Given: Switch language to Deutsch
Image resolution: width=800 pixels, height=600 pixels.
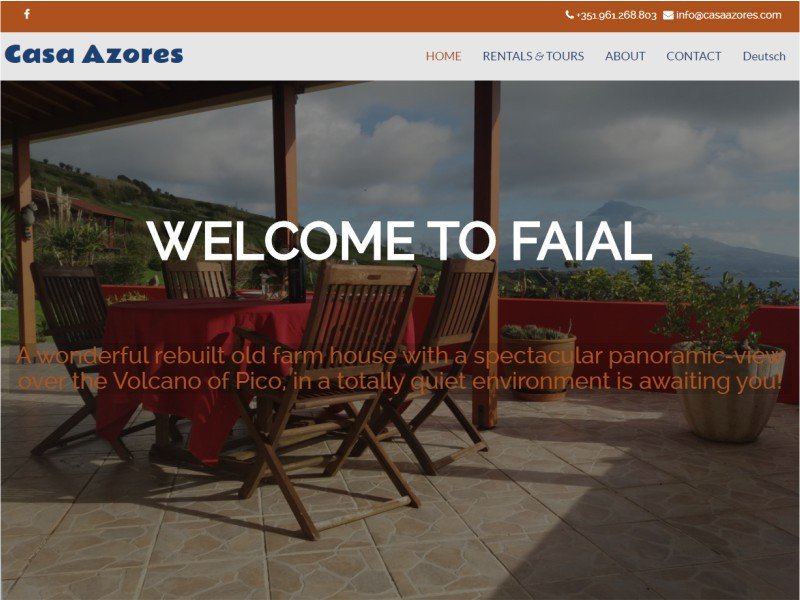Looking at the screenshot, I should 764,56.
